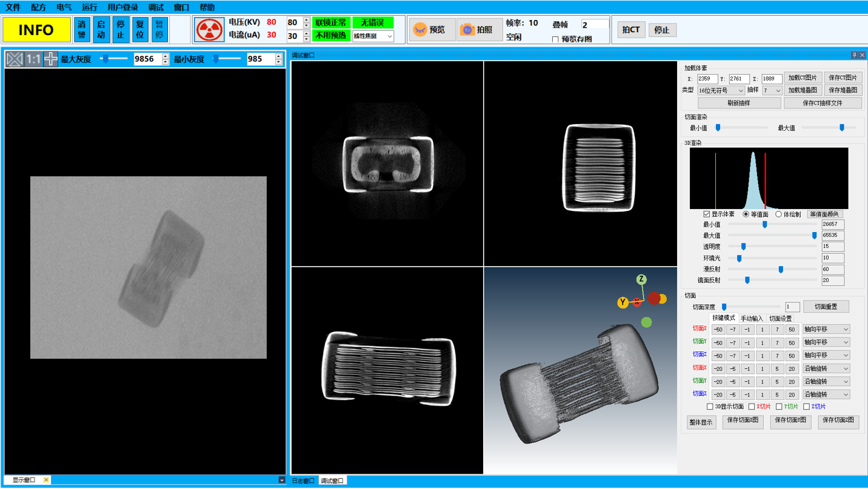Click the 叠帧 frame count input field

pos(594,25)
